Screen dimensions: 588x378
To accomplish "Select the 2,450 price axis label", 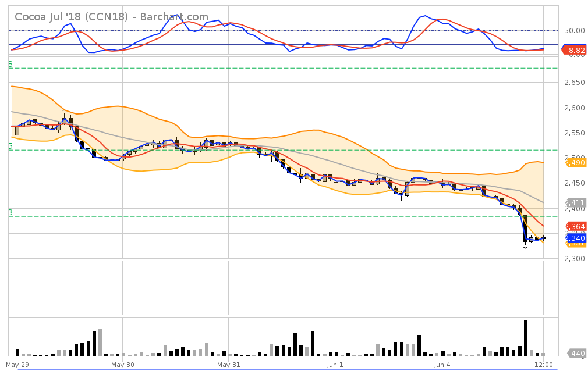I will pos(574,183).
